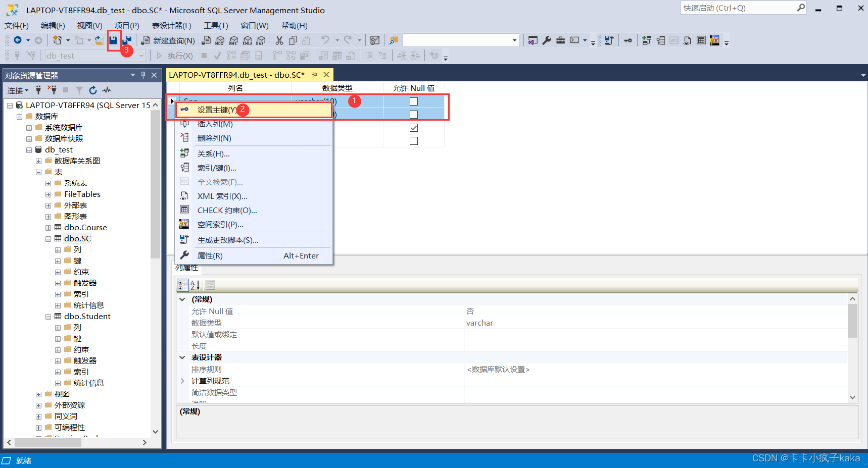
Task: Expand the dbo.Course table node
Action: pyautogui.click(x=49, y=228)
